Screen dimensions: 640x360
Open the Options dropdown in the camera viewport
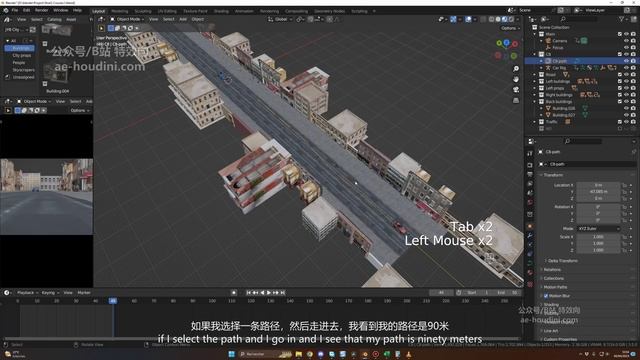[80, 110]
